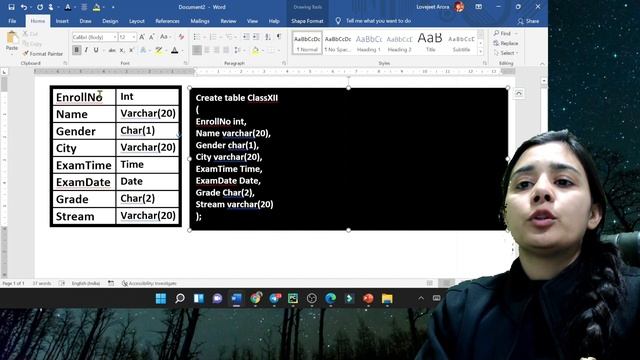Increase font size with Grow Font
640x360 pixels.
point(142,37)
